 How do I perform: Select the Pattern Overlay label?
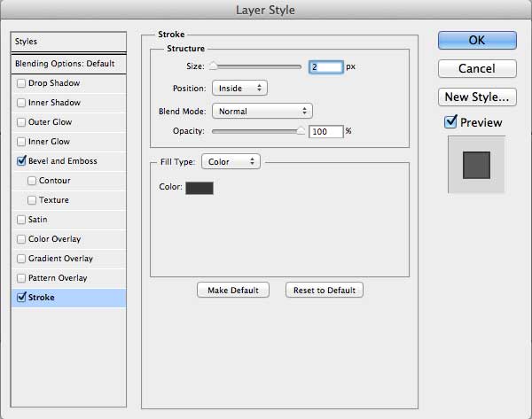[x=58, y=278]
